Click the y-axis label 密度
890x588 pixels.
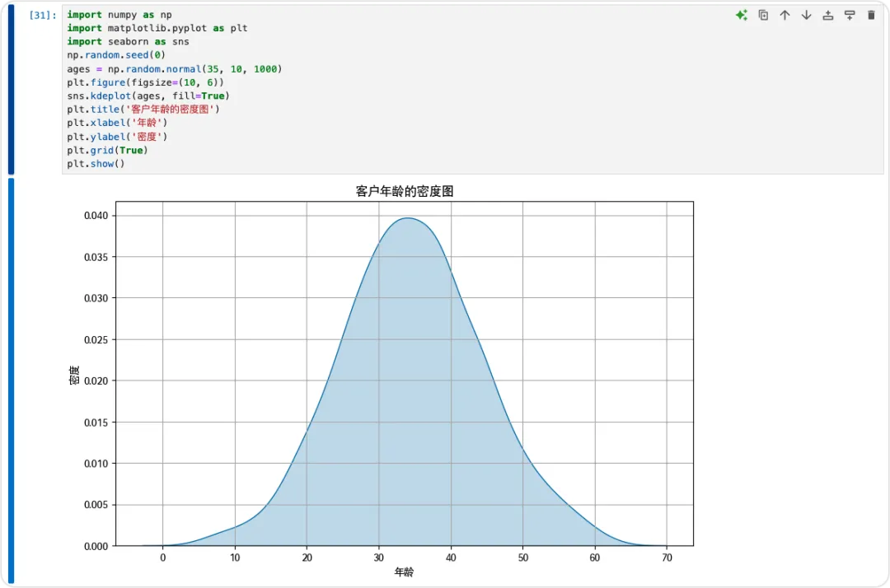74,376
